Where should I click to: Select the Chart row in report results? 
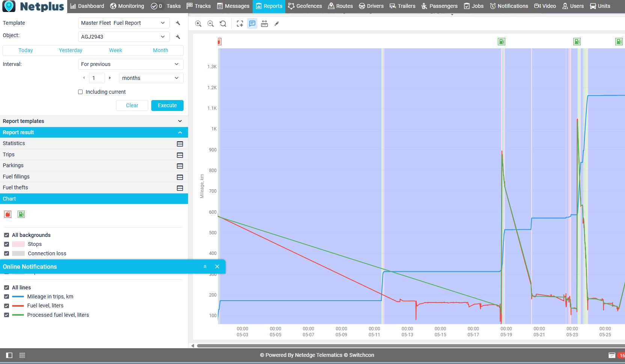coord(94,199)
